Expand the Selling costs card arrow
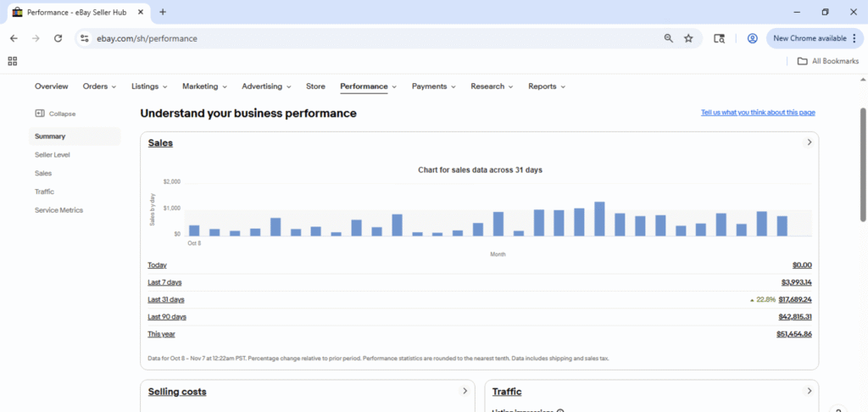 (x=465, y=391)
